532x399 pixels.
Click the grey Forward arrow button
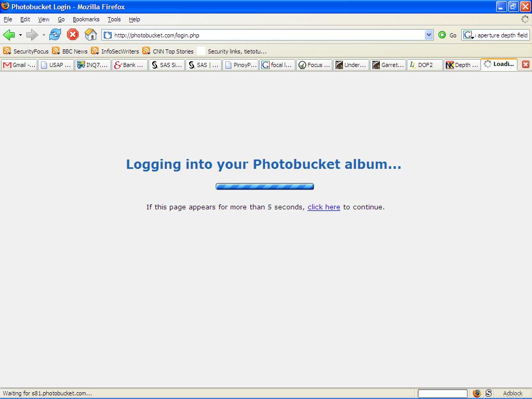(x=32, y=35)
